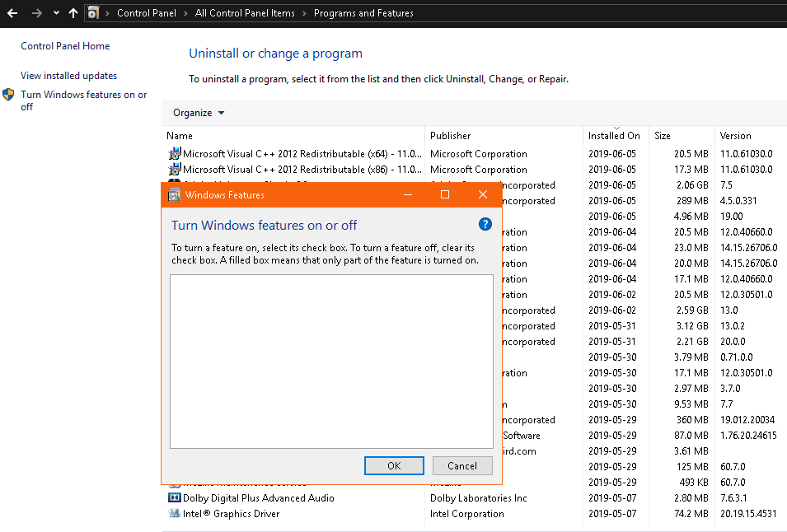Image resolution: width=787 pixels, height=532 pixels.
Task: Click icon of Visual C++ 2012 (x64) entry
Action: (174, 153)
